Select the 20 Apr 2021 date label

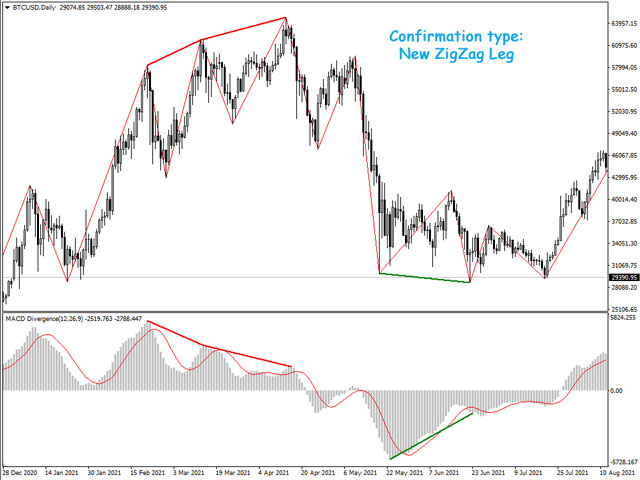(318, 473)
